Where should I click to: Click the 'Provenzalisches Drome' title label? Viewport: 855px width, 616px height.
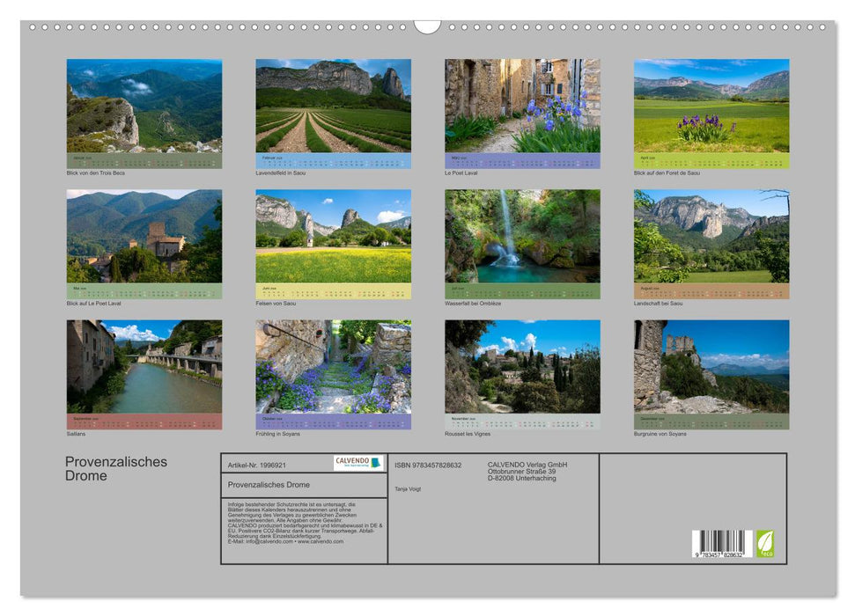[115, 467]
